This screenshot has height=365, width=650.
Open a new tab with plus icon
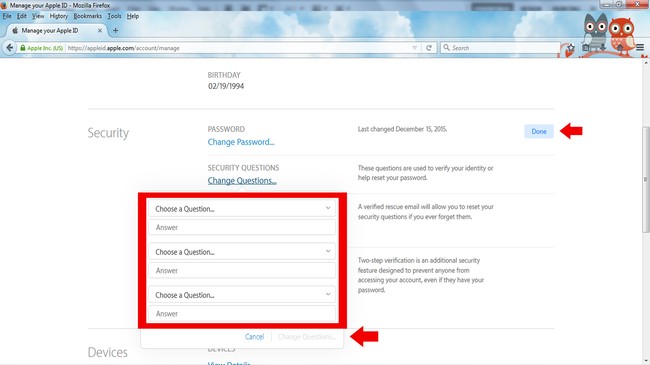115,30
